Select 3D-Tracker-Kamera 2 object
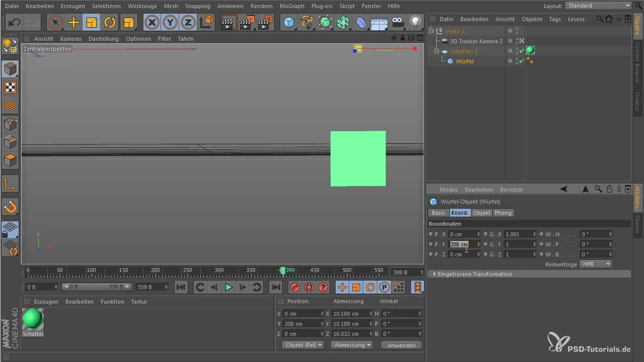Viewport: 644px width, 362px height. pyautogui.click(x=476, y=41)
